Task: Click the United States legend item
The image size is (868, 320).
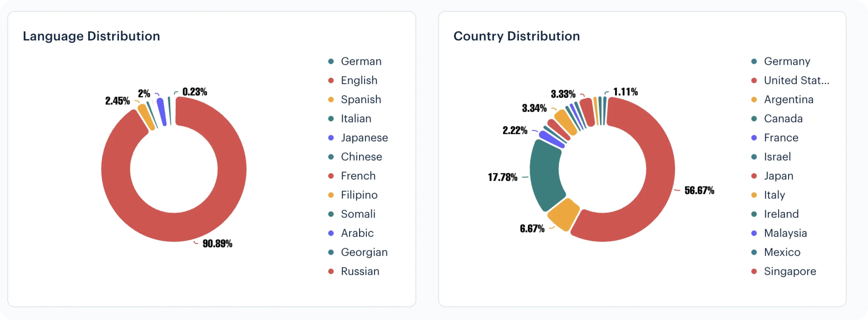Action: pyautogui.click(x=796, y=80)
